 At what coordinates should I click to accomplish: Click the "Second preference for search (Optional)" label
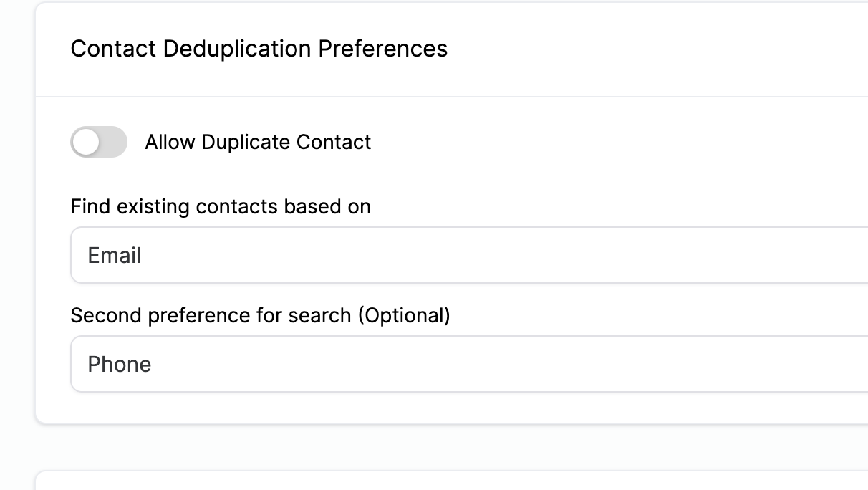tap(260, 316)
